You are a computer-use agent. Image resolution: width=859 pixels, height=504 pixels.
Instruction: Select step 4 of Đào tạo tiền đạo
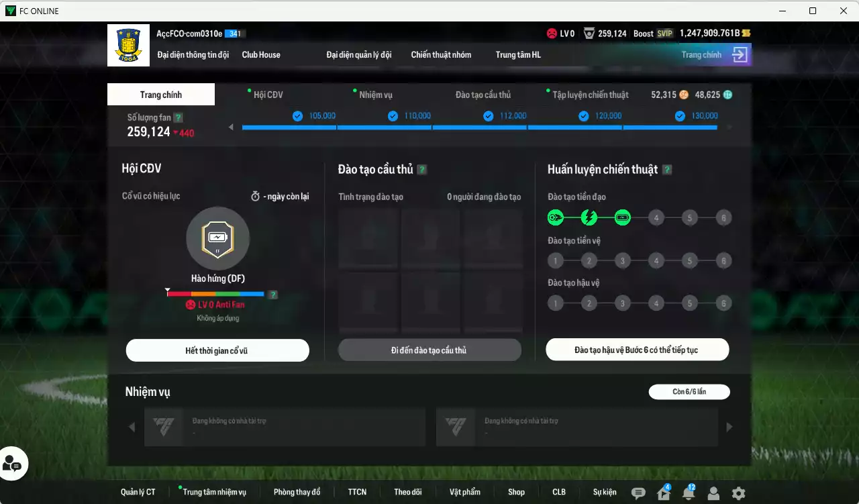tap(656, 217)
